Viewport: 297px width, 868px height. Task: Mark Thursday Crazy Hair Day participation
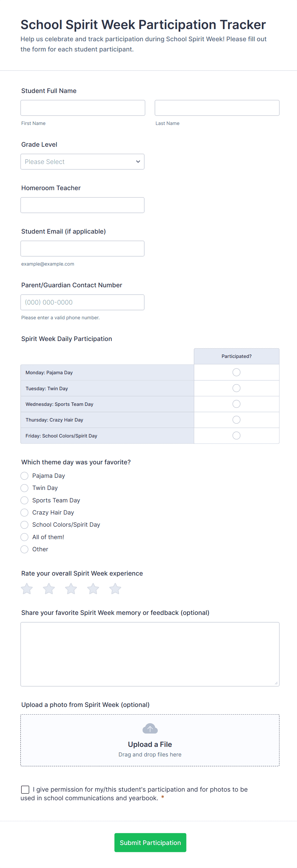point(236,420)
